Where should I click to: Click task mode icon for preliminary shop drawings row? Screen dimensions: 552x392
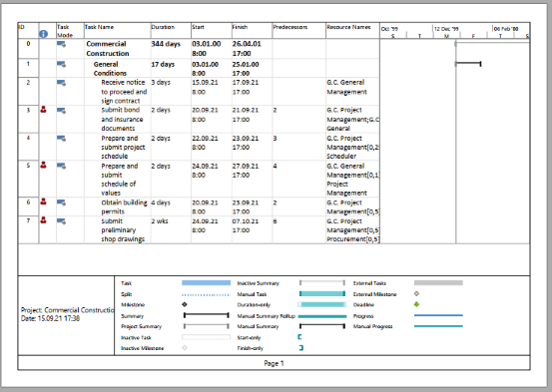(61, 221)
